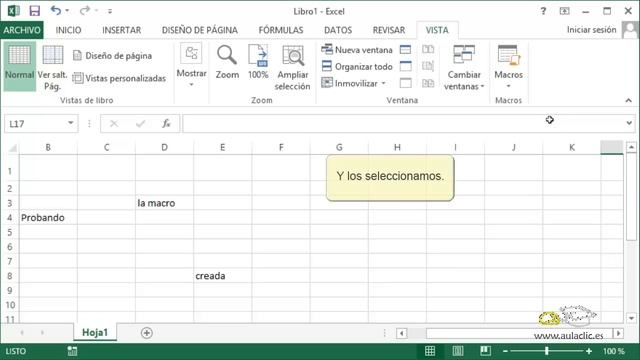The image size is (640, 360).
Task: Click the insert function fx icon
Action: [166, 123]
